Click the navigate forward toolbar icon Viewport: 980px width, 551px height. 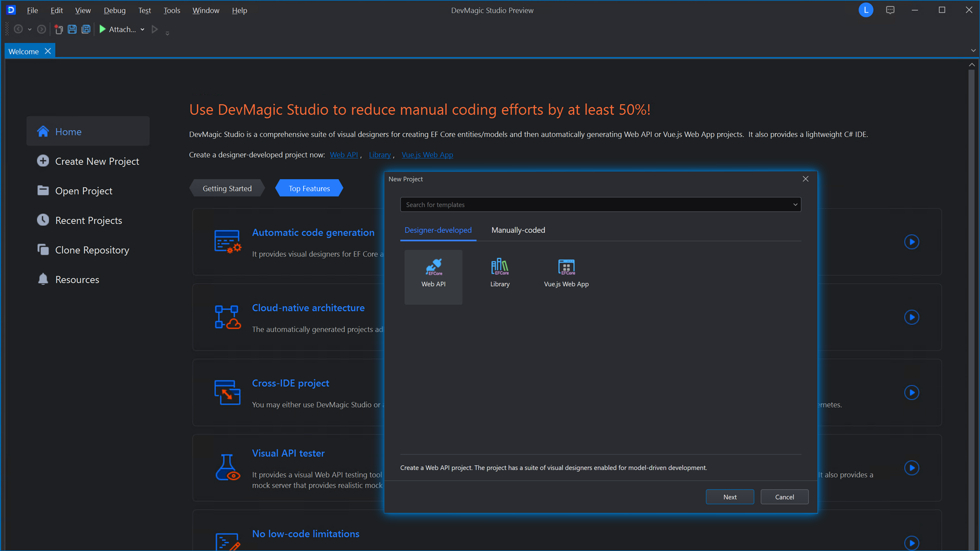42,30
